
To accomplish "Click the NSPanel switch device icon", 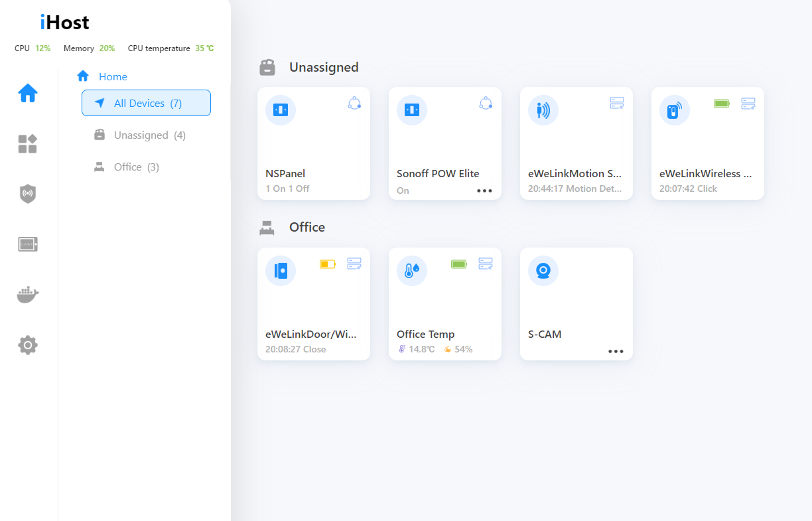I will tap(281, 110).
